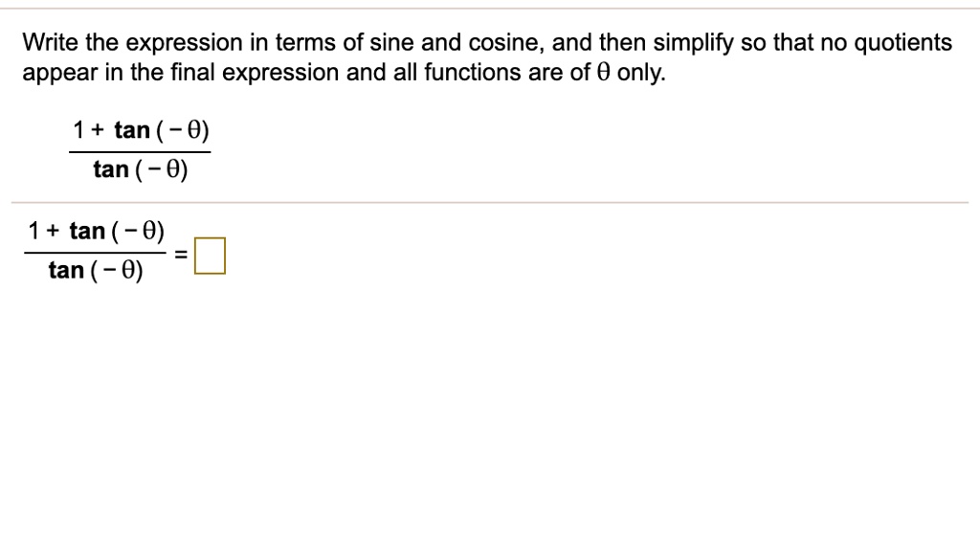Click the empty answer input box
The image size is (980, 560).
210,256
